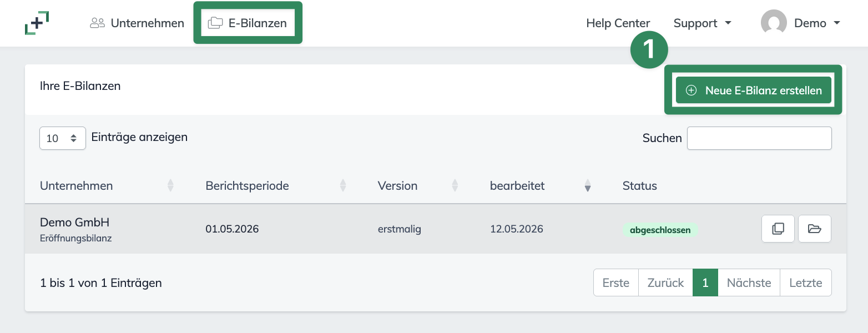
Task: Click the bearbeitet date 12.05.2026
Action: click(x=517, y=229)
